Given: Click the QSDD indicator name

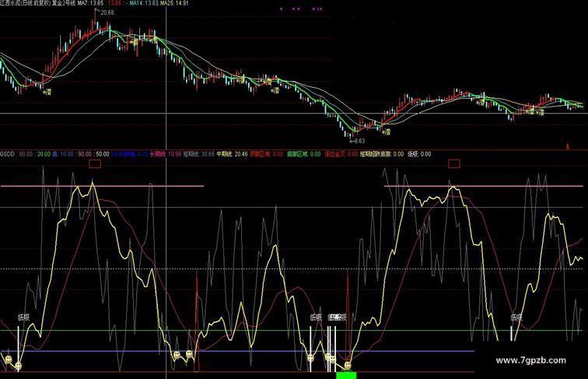Looking at the screenshot, I should coord(7,154).
